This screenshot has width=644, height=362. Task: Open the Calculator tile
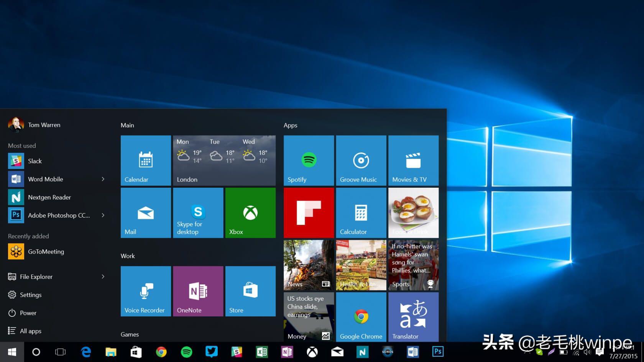[361, 213]
